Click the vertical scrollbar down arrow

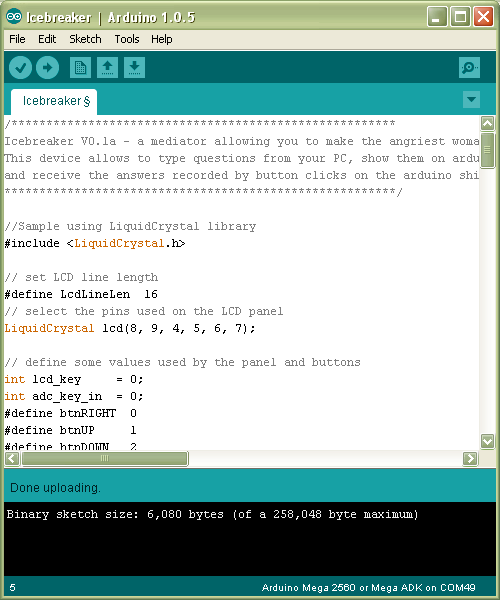(x=487, y=441)
